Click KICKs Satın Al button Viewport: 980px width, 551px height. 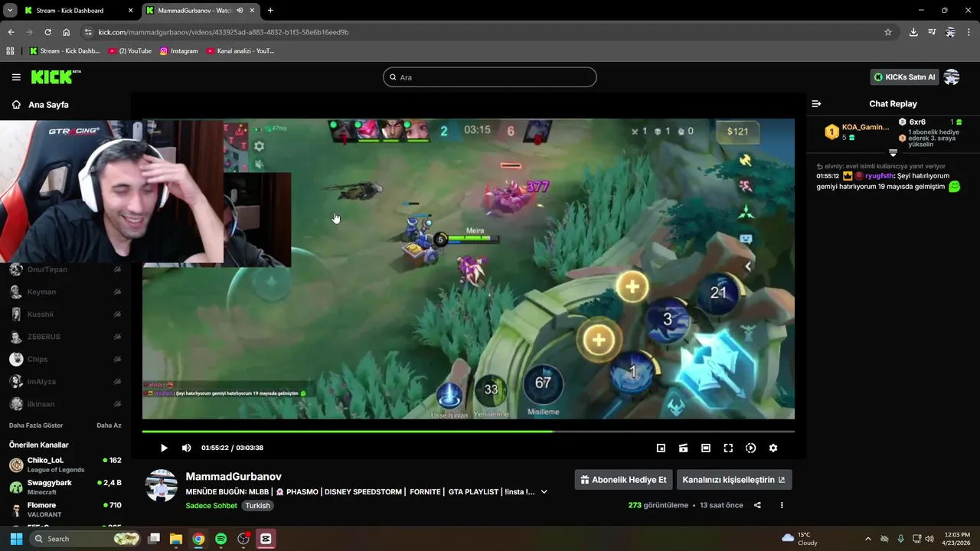click(x=904, y=77)
